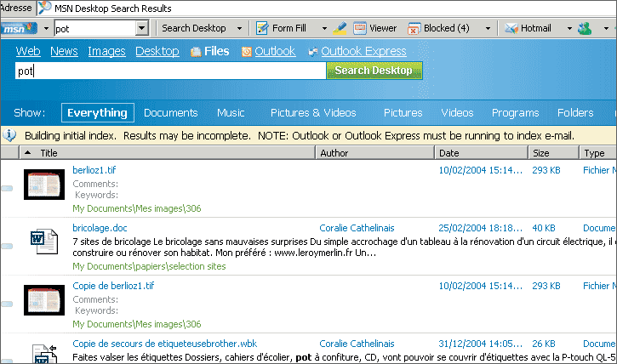Filter results by Folders
This screenshot has height=364, width=617.
tap(575, 113)
